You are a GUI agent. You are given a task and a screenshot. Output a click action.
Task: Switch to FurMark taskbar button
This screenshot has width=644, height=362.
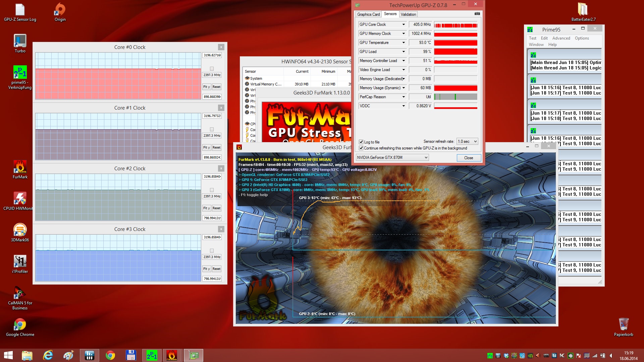coord(172,355)
